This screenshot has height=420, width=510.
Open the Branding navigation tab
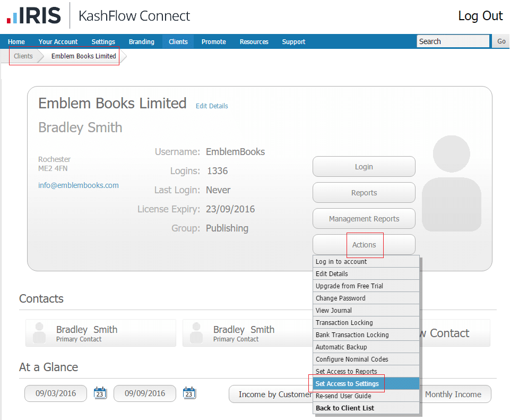(141, 42)
